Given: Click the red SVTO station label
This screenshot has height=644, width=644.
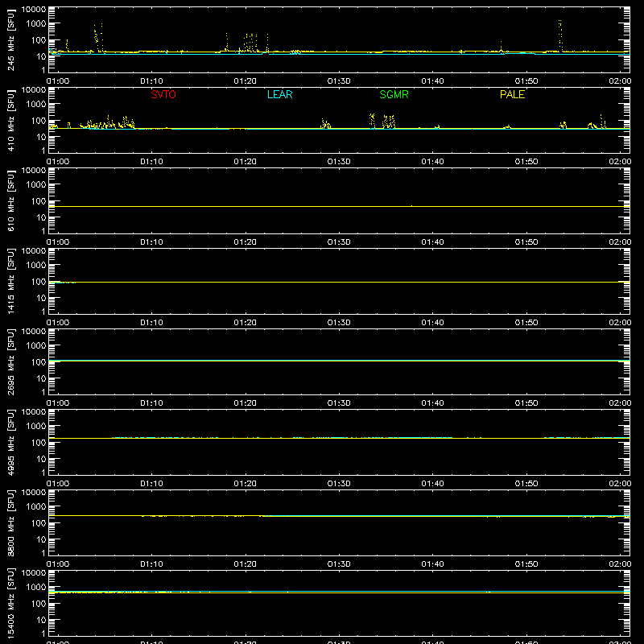Looking at the screenshot, I should (163, 94).
